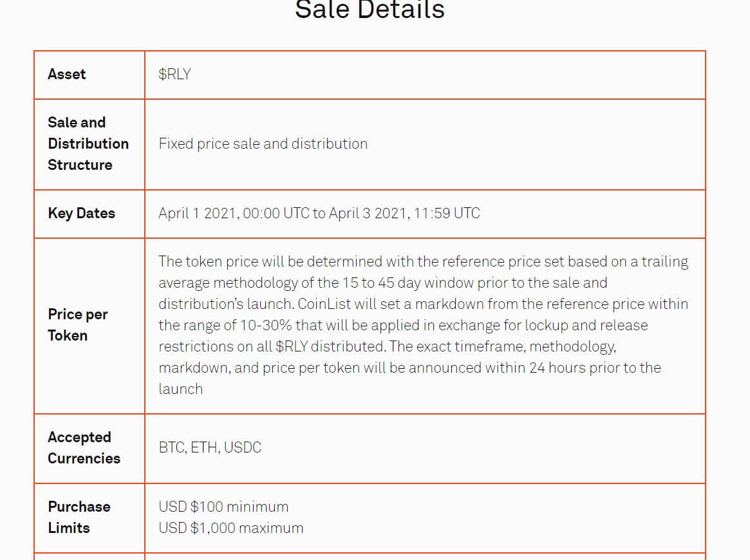Select the Price per Token label

(x=77, y=324)
